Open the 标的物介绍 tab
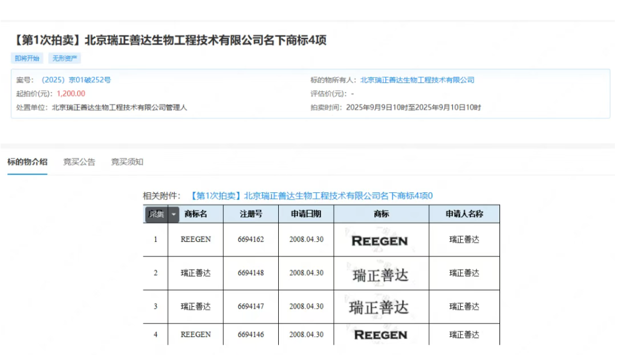 pos(27,162)
